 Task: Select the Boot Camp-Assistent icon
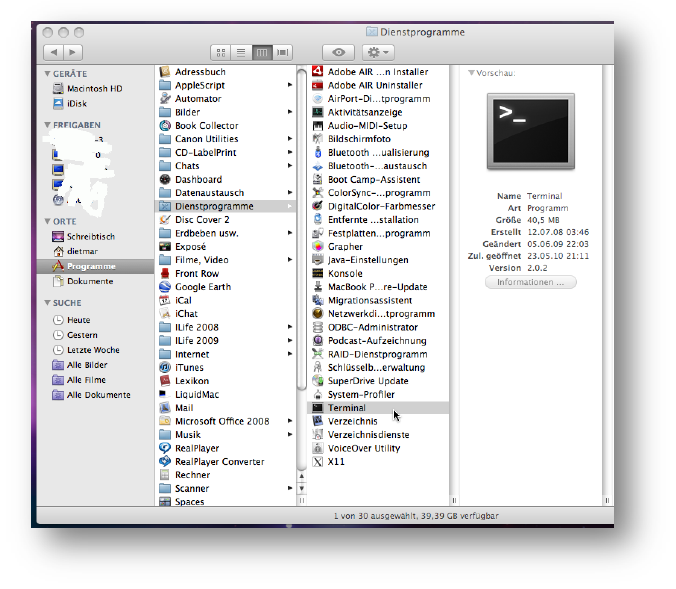pos(318,179)
